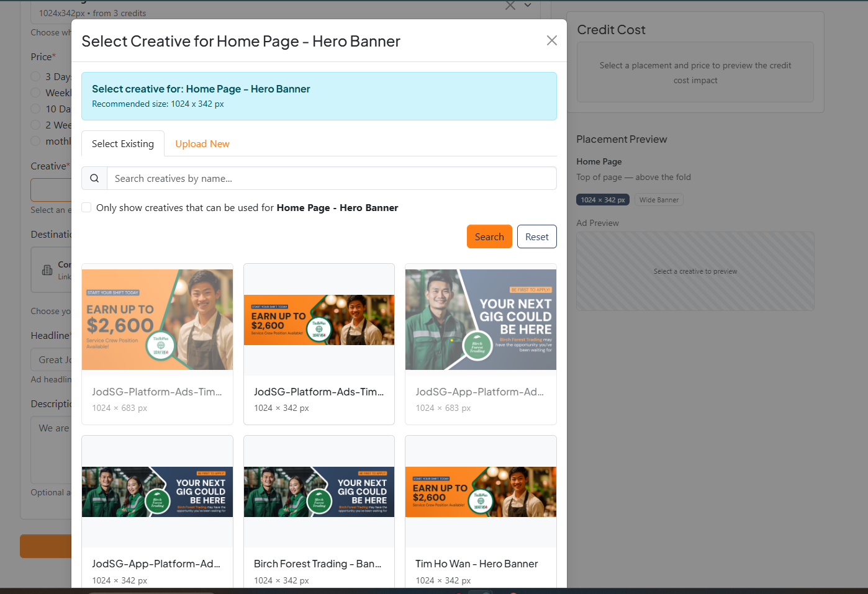This screenshot has height=594, width=868.
Task: Click the Birch Forest Trading - Ban... title
Action: (x=318, y=564)
